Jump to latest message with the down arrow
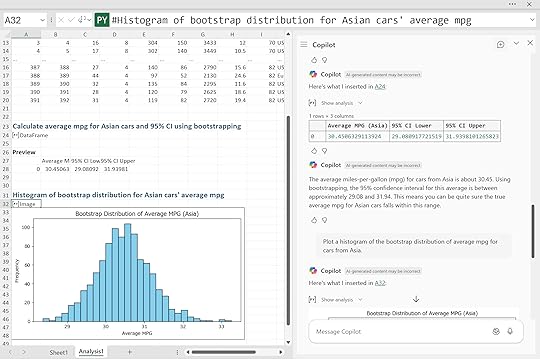The width and height of the screenshot is (540, 360). point(416,299)
